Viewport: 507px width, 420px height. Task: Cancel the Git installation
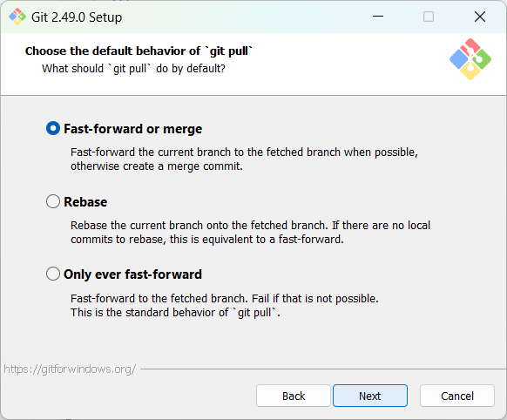point(457,396)
